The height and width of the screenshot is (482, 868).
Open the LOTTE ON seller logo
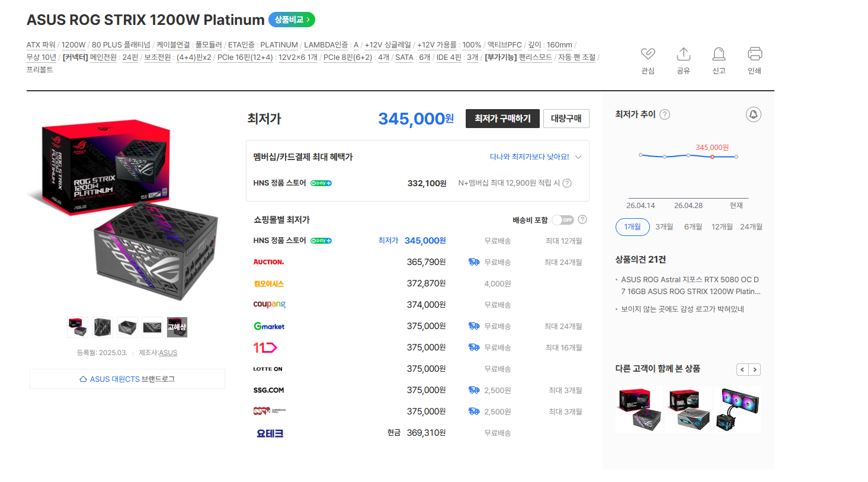pyautogui.click(x=268, y=369)
